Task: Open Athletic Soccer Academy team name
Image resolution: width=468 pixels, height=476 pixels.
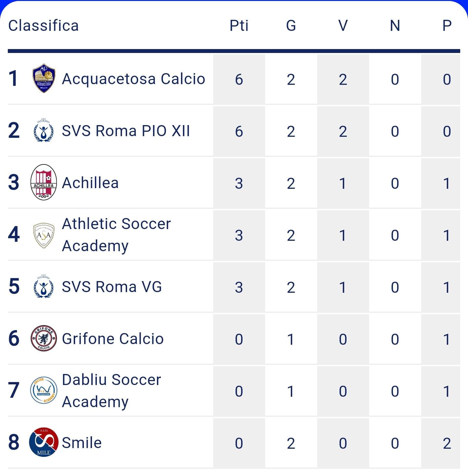Action: (x=116, y=235)
